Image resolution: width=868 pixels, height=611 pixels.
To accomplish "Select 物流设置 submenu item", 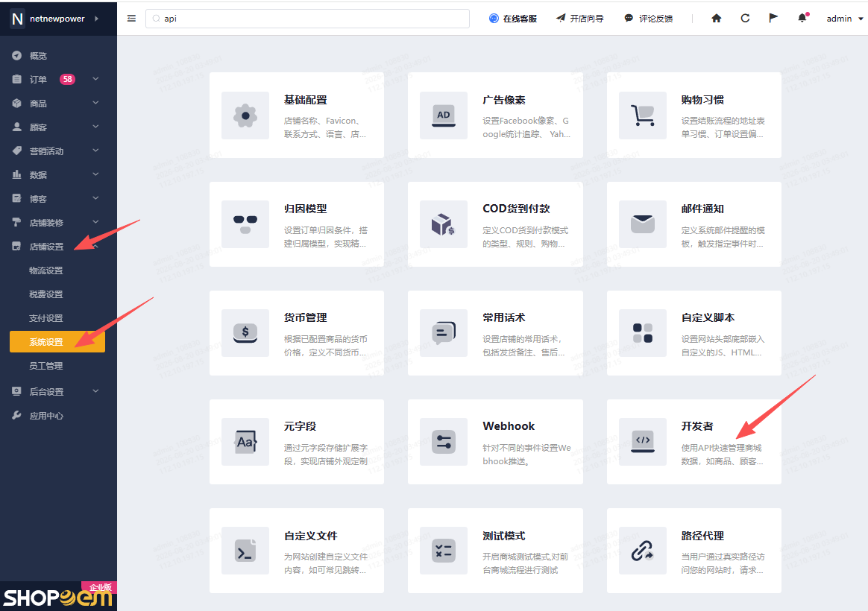I will pyautogui.click(x=46, y=270).
